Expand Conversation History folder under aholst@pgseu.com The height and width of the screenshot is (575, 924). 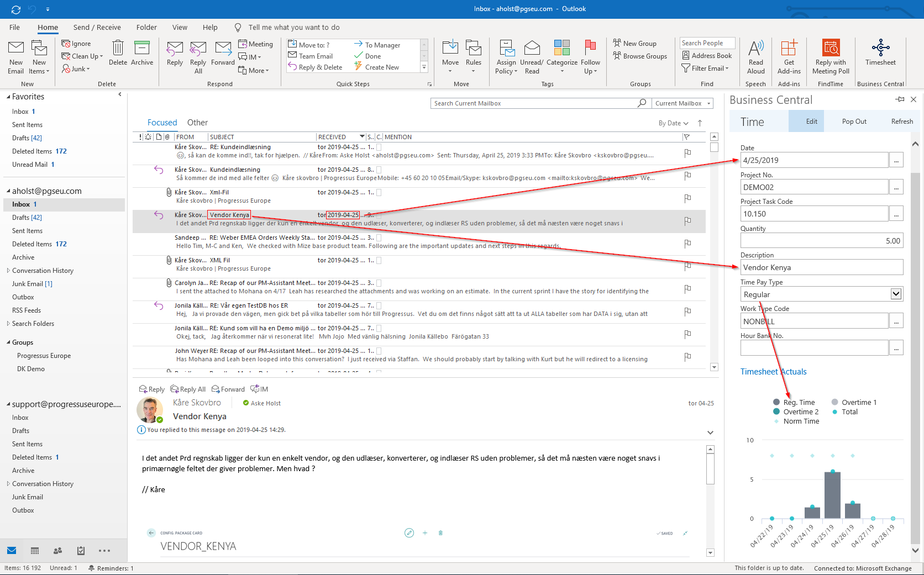[x=8, y=271]
